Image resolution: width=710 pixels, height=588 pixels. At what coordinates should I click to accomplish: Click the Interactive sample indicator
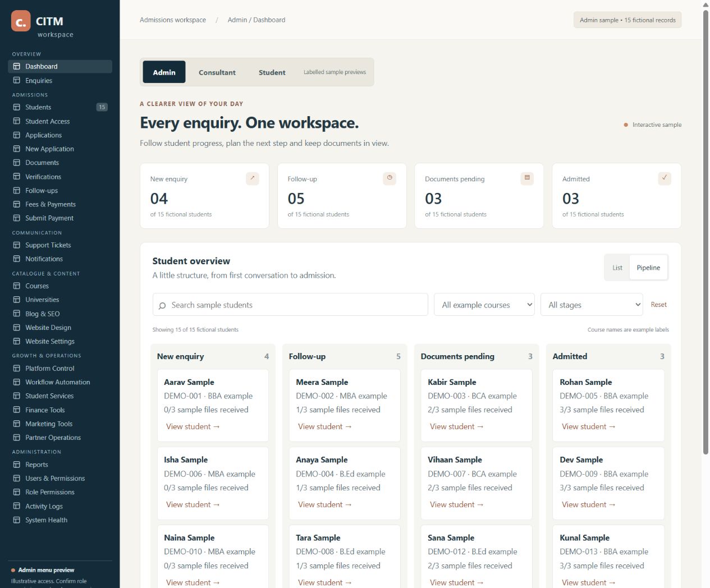point(653,125)
